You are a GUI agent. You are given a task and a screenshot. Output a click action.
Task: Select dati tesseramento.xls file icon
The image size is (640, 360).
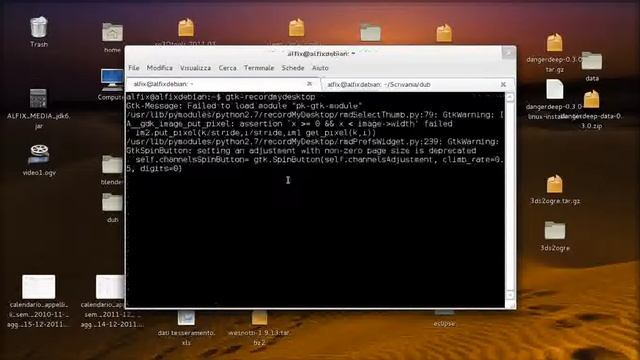[186, 318]
